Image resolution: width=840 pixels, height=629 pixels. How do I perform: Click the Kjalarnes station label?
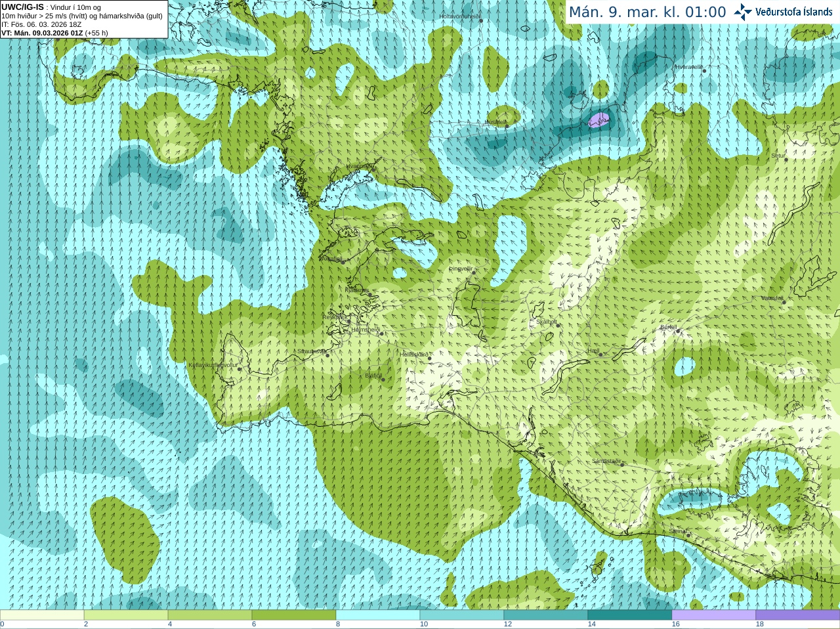point(357,290)
